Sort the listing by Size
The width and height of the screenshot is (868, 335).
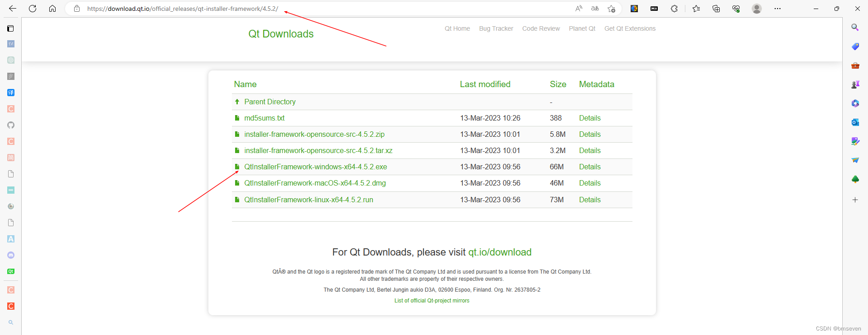558,84
